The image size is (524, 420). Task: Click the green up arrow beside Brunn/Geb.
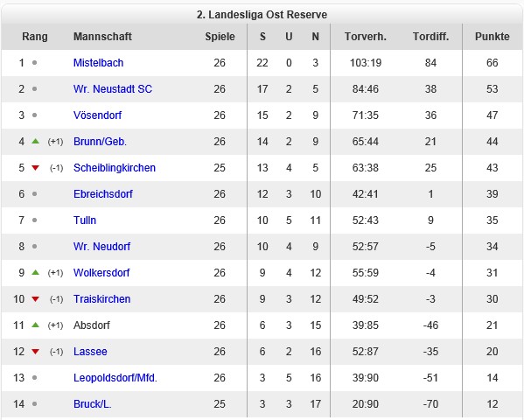[x=35, y=142]
